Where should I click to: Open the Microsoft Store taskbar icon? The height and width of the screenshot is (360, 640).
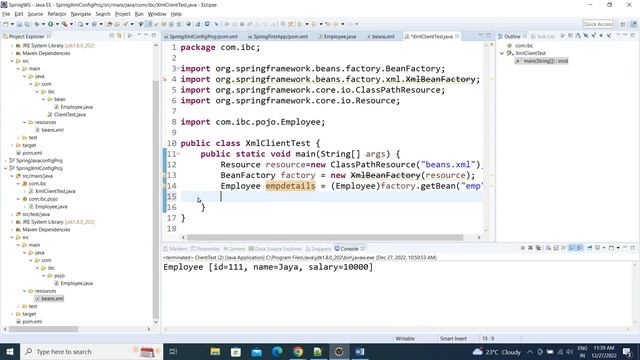pyautogui.click(x=236, y=351)
